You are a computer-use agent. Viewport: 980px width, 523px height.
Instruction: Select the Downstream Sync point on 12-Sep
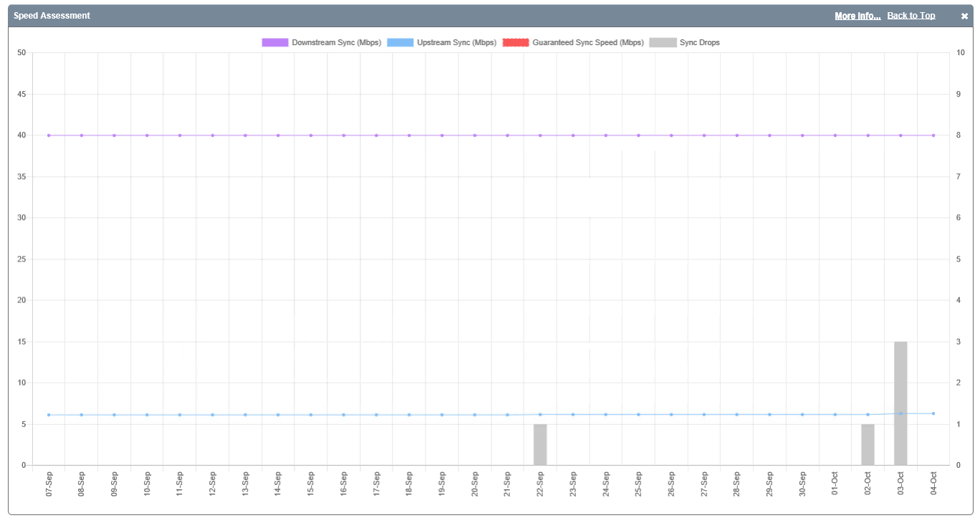(x=213, y=135)
